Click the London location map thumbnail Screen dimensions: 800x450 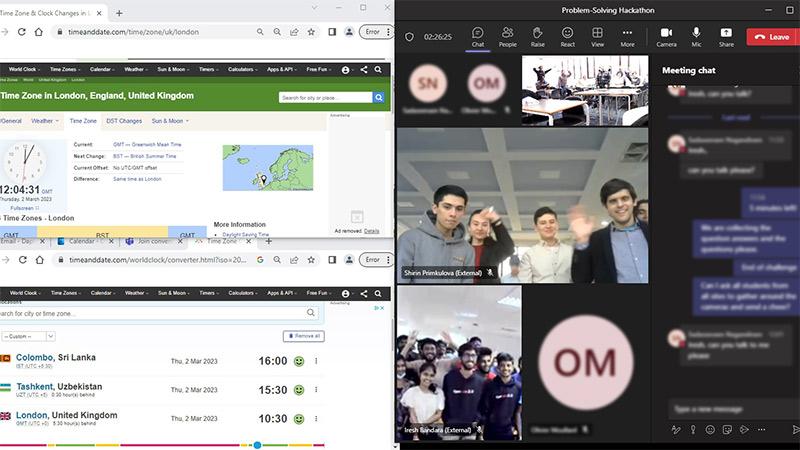(x=268, y=168)
